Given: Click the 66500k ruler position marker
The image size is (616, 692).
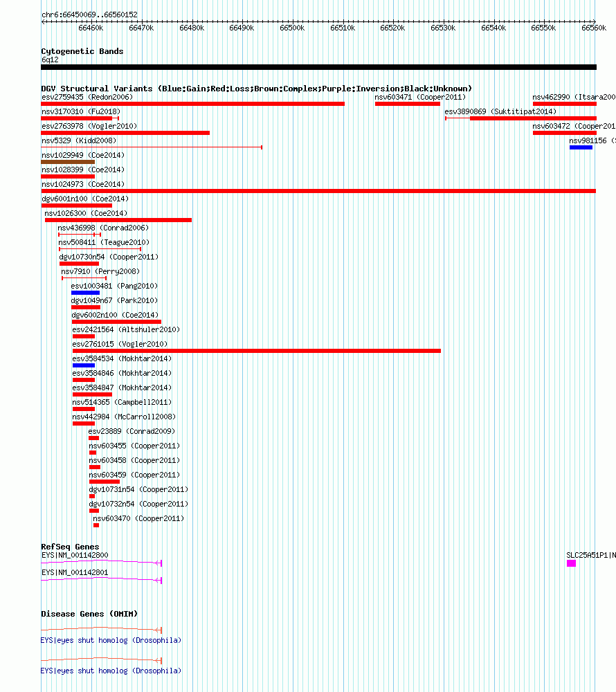Looking at the screenshot, I should [292, 28].
